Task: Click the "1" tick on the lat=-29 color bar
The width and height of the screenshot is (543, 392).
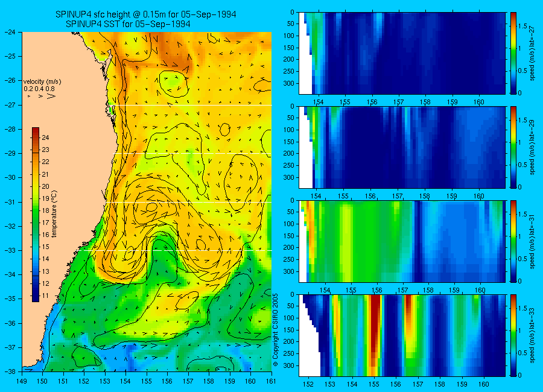Action: (x=519, y=142)
